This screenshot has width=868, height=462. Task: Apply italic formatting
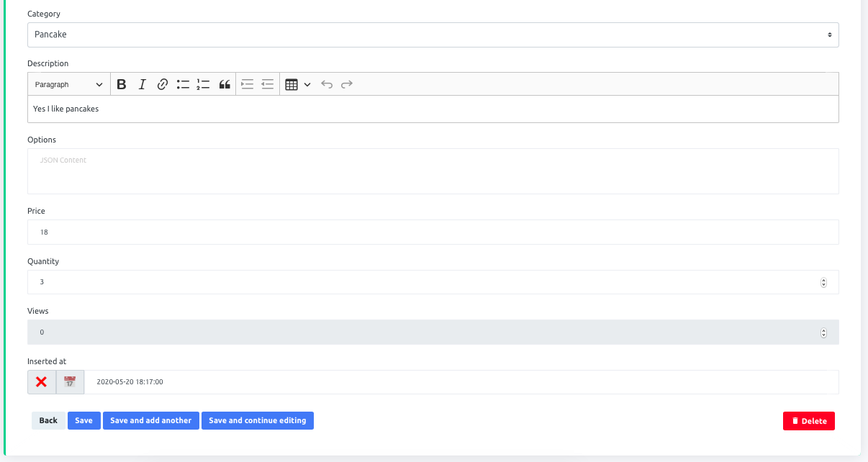(142, 83)
